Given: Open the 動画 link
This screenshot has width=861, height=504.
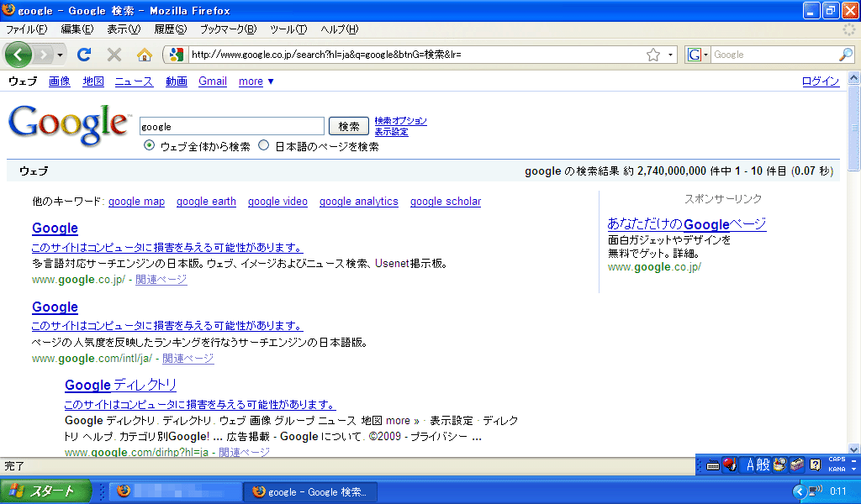Looking at the screenshot, I should click(x=177, y=81).
